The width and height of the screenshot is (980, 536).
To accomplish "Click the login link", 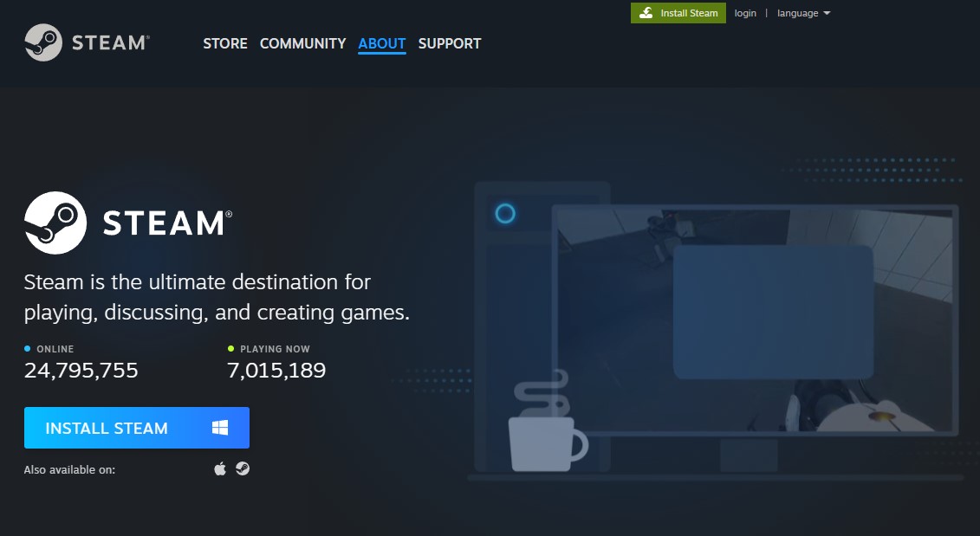I will pos(744,13).
